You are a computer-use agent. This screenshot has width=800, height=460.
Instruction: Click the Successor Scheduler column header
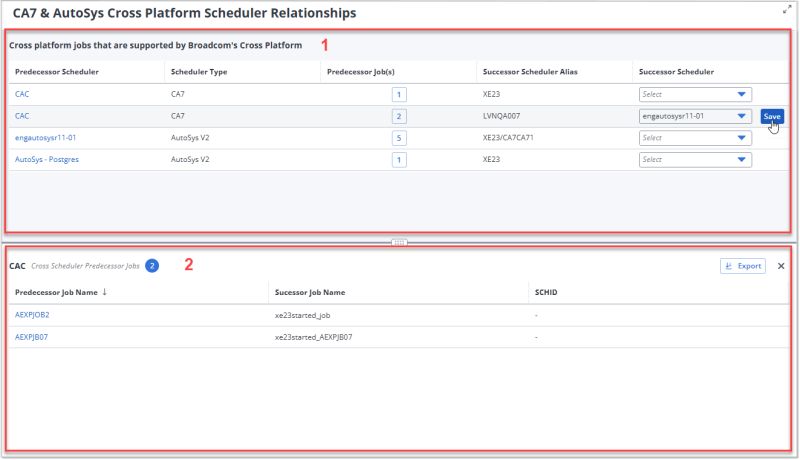(x=677, y=72)
